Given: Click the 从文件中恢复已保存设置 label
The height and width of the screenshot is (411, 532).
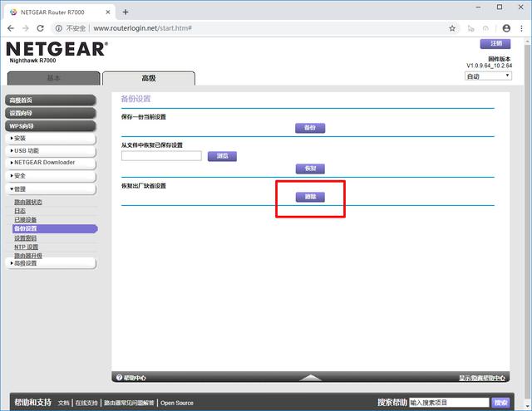Looking at the screenshot, I should pyautogui.click(x=152, y=145).
